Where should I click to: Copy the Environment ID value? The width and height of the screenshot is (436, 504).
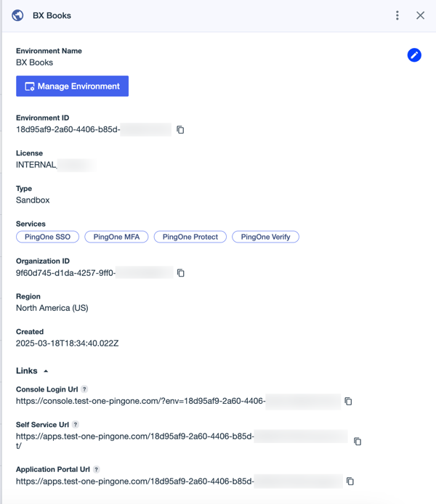(180, 130)
